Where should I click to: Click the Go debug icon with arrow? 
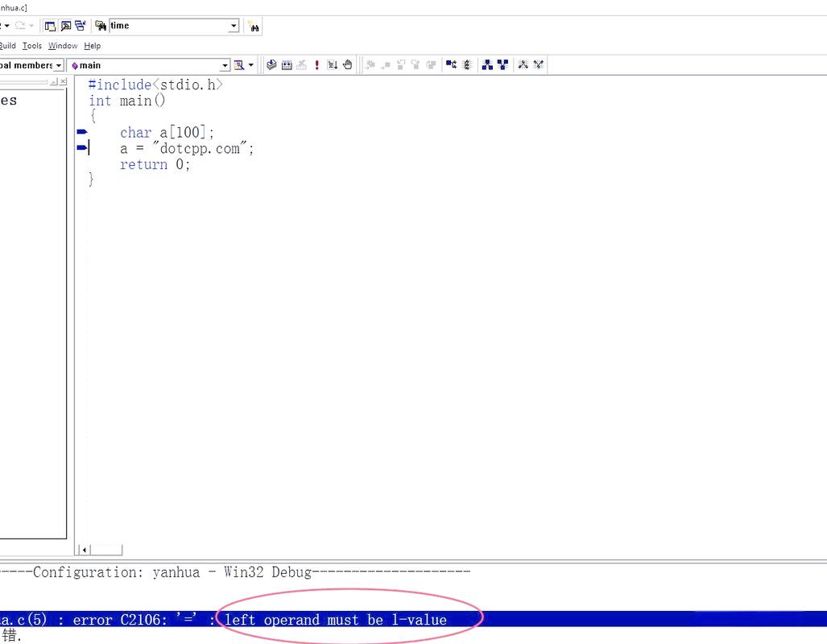click(x=333, y=65)
